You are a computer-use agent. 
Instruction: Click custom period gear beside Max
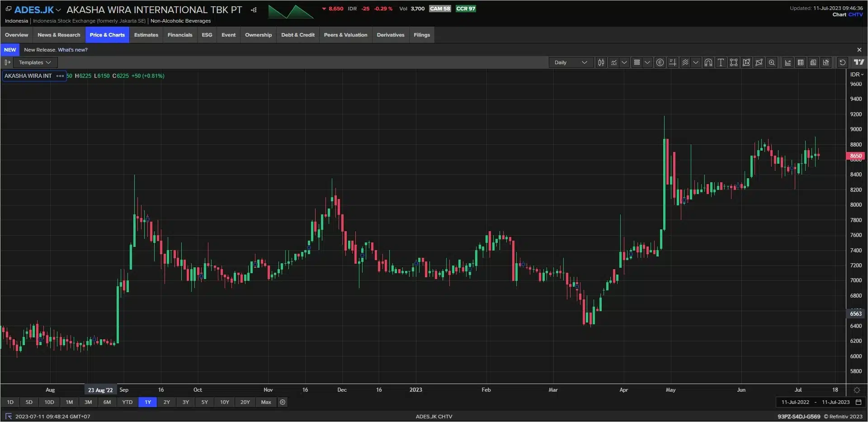point(283,402)
